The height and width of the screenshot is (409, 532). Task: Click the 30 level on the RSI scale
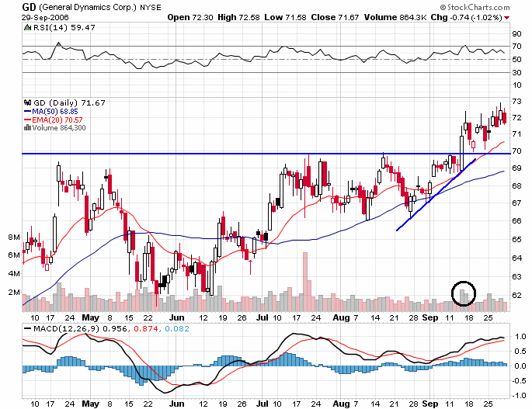pyautogui.click(x=516, y=73)
